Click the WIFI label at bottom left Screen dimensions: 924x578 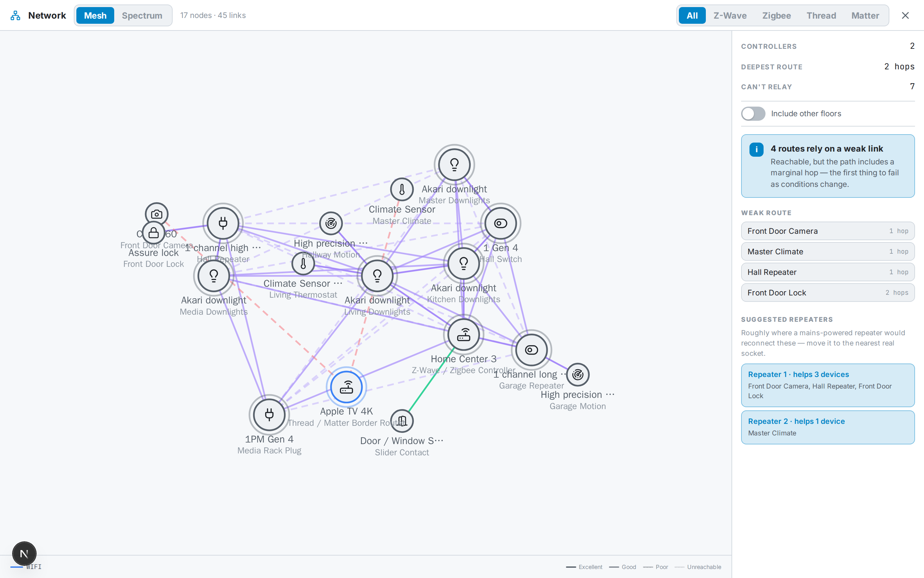[x=34, y=567]
